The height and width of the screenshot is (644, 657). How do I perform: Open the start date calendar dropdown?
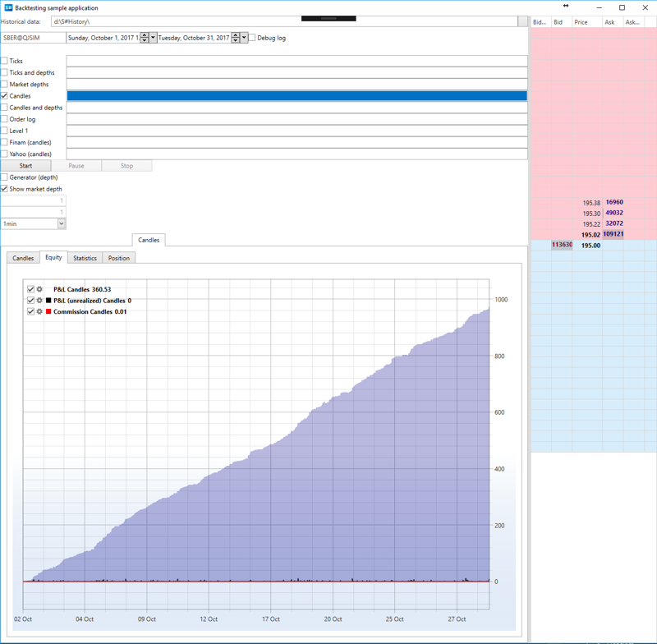click(x=153, y=38)
